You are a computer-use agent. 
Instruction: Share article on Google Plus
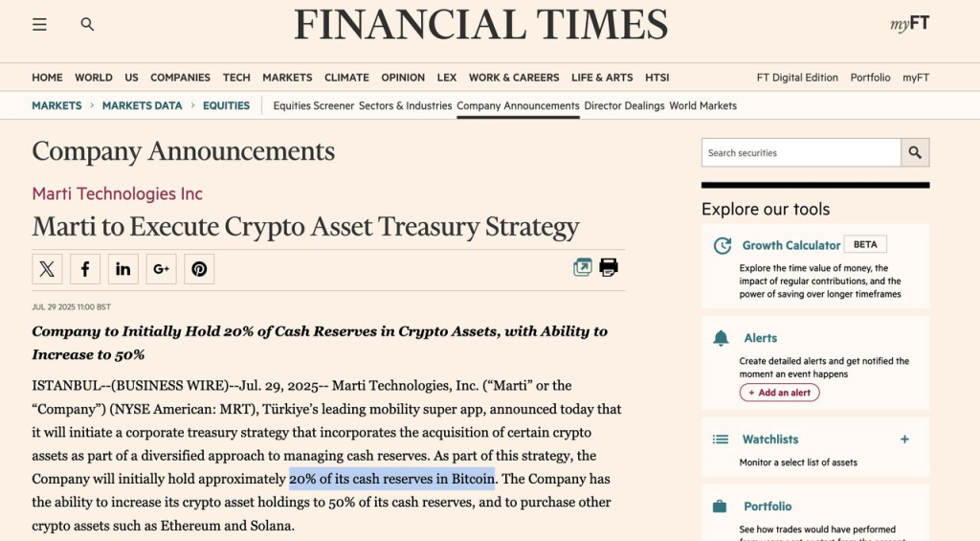click(x=161, y=269)
